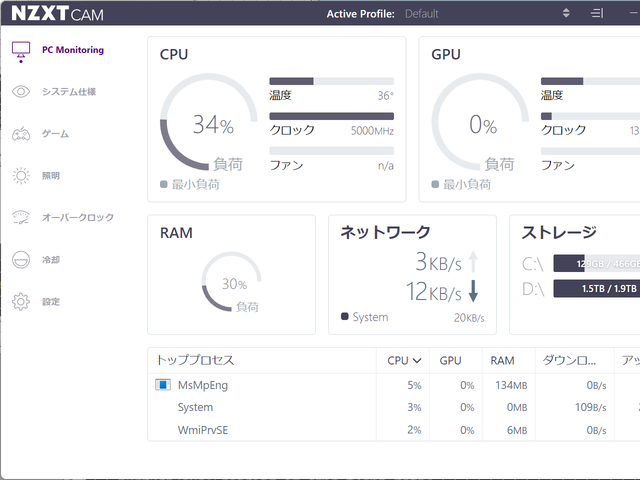The width and height of the screenshot is (640, 480).
Task: Open the オーバークロック gauge icon
Action: pos(21,218)
